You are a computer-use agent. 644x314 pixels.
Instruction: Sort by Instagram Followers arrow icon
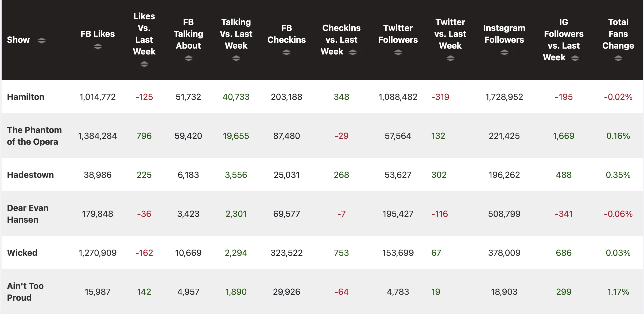point(504,52)
